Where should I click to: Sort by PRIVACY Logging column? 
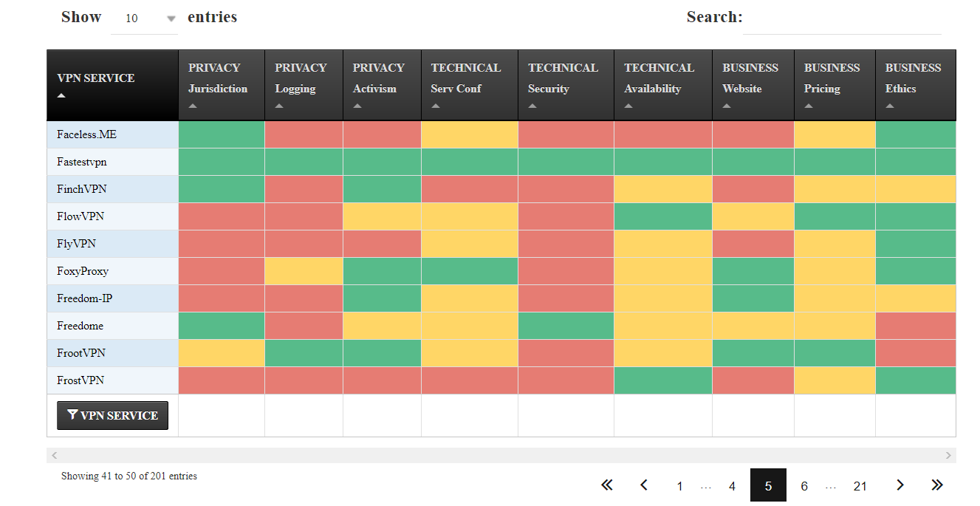304,85
